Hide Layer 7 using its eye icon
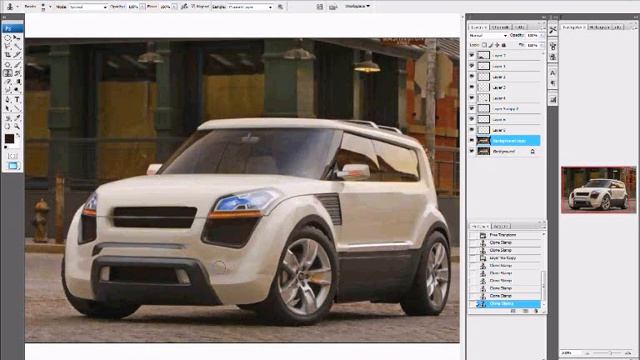This screenshot has width=640, height=360. coord(472,55)
